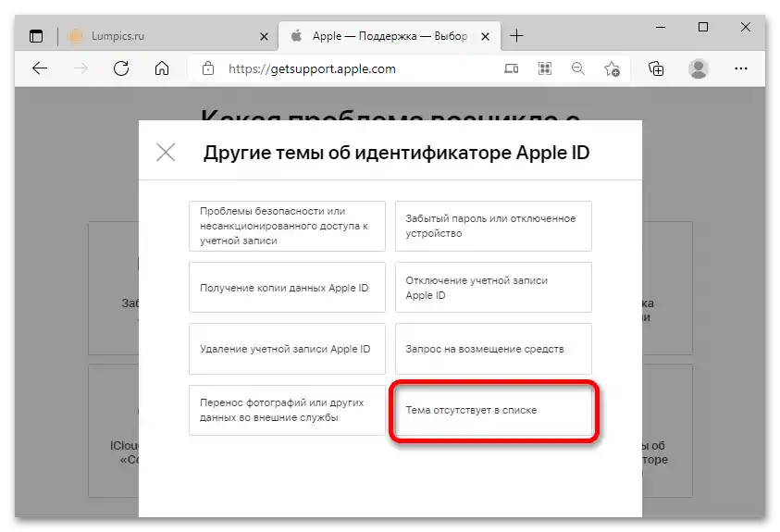View site security lock information
Image resolution: width=780 pixels, height=532 pixels.
coord(208,68)
